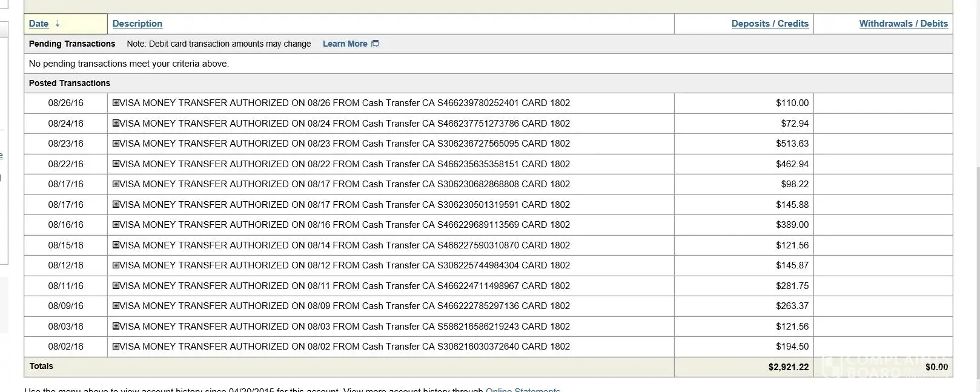Click the $110.00 deposit amount
The image size is (980, 392).
[x=792, y=103]
